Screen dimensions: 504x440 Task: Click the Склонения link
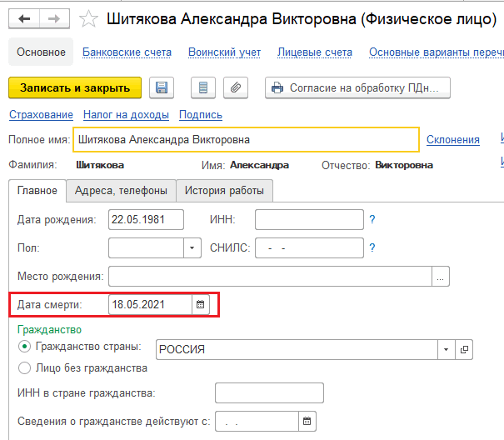453,140
